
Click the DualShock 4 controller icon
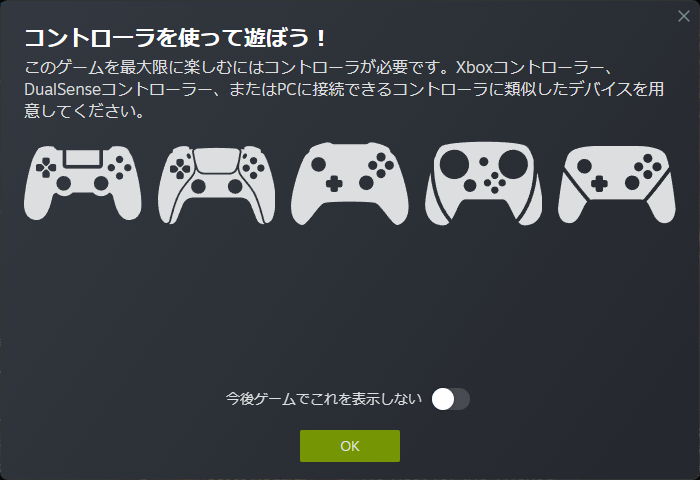(x=83, y=183)
